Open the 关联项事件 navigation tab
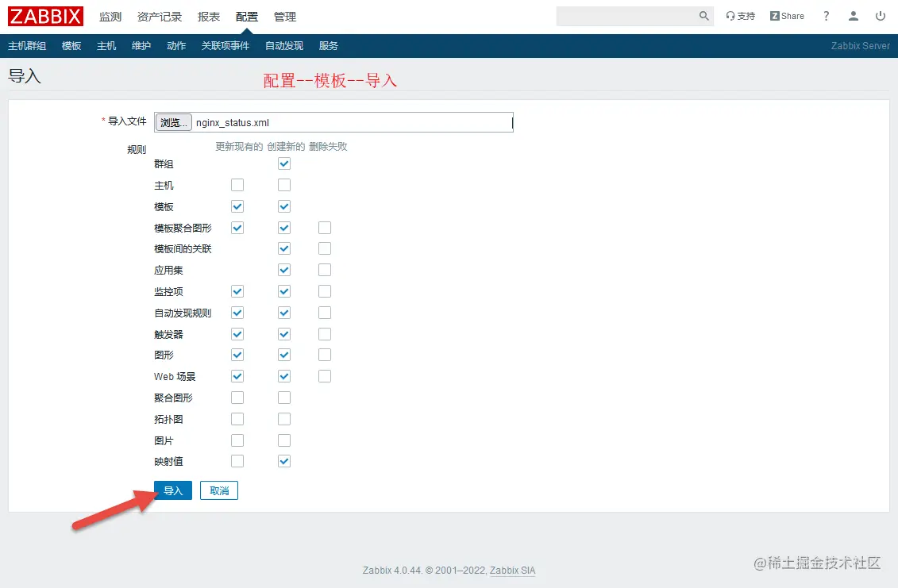This screenshot has width=898, height=588. pos(227,45)
